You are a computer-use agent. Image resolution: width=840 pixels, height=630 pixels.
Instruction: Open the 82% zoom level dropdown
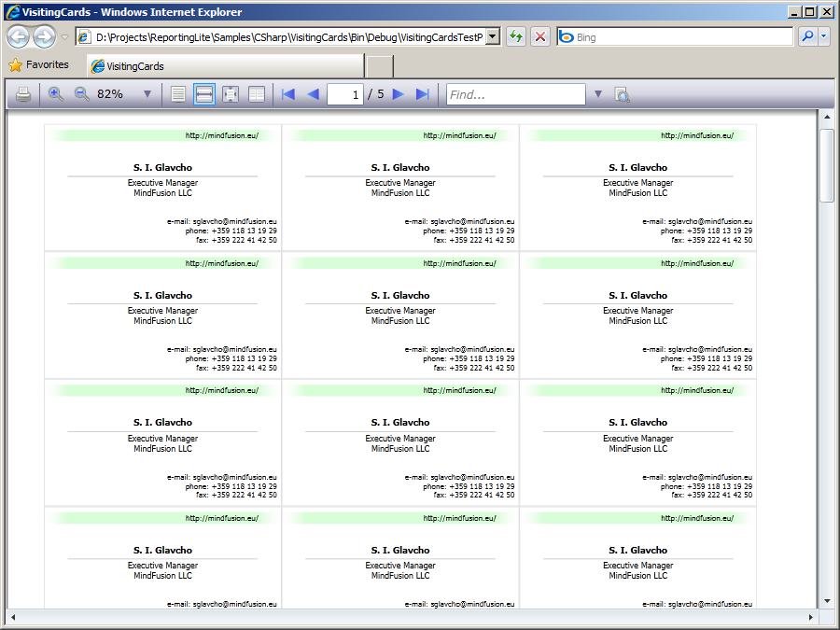pos(147,94)
